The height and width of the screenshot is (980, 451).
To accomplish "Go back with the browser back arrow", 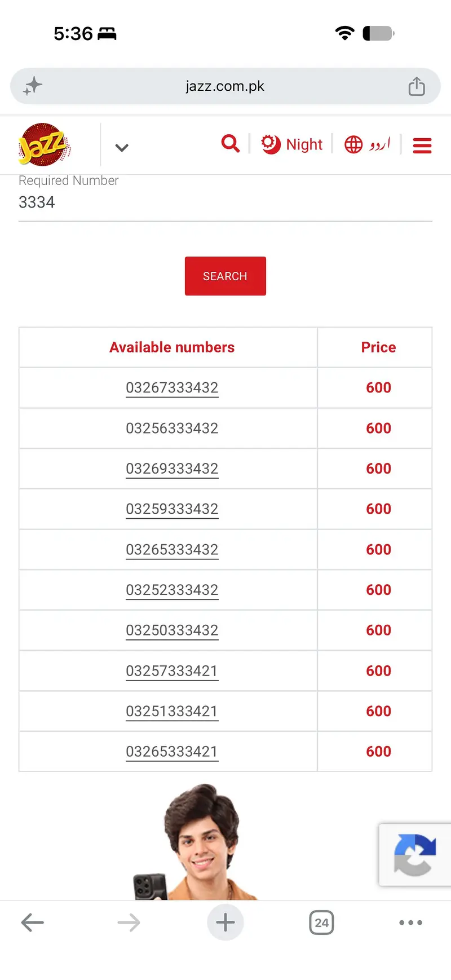I will 33,922.
